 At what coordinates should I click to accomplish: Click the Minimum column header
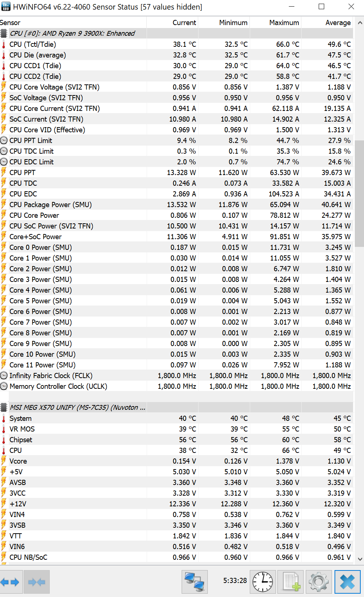pyautogui.click(x=224, y=22)
